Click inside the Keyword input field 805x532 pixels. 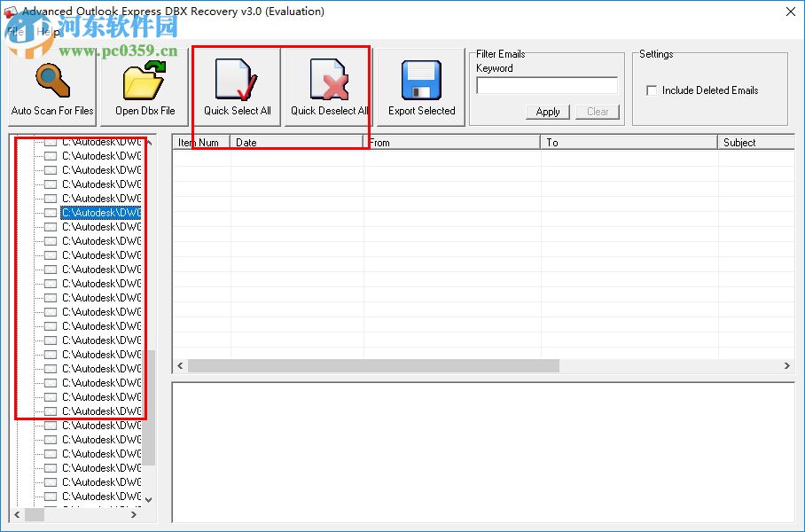coord(546,85)
